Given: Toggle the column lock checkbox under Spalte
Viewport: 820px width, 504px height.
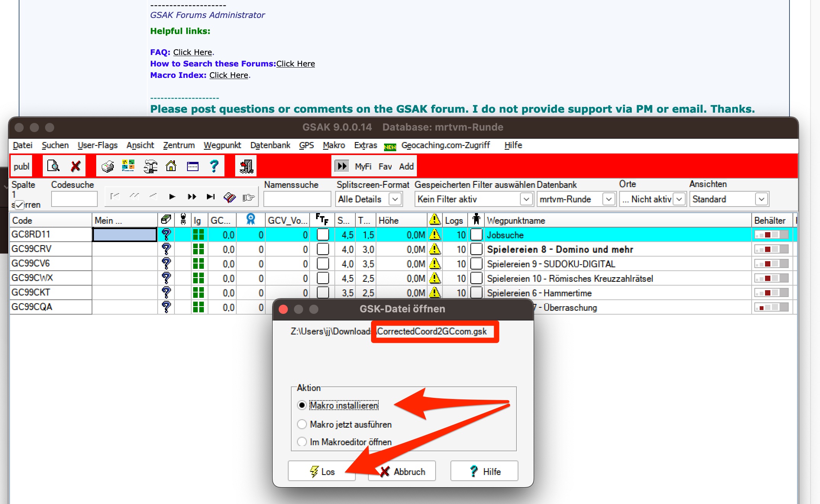Looking at the screenshot, I should (20, 205).
